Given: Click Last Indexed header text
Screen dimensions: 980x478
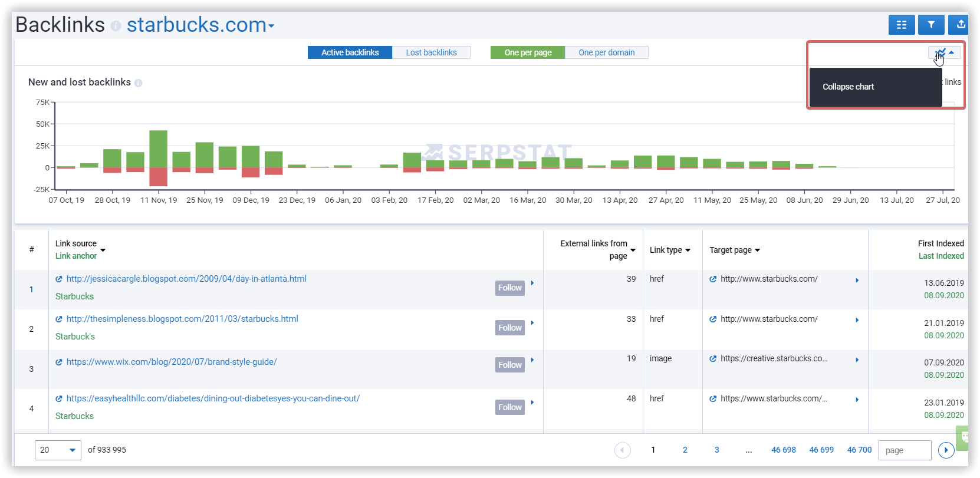Looking at the screenshot, I should coord(942,256).
